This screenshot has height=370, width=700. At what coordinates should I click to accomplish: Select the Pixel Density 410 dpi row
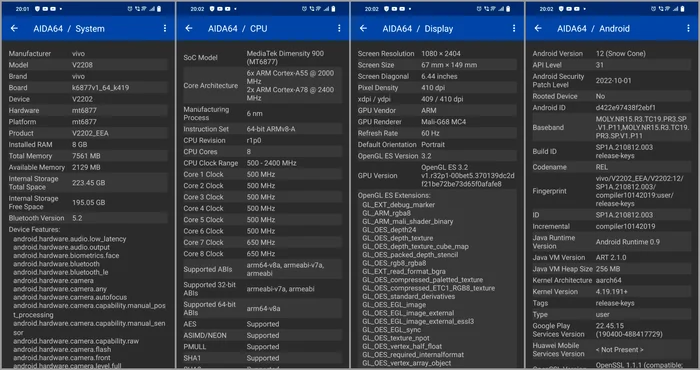(x=437, y=87)
